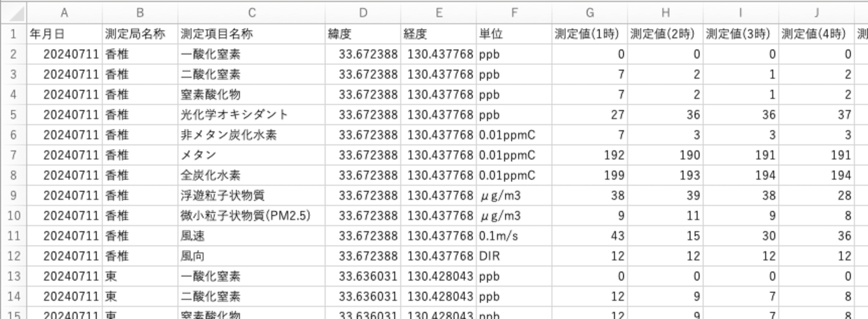Select column B header
Screen dimensions: 868x319
coord(140,13)
